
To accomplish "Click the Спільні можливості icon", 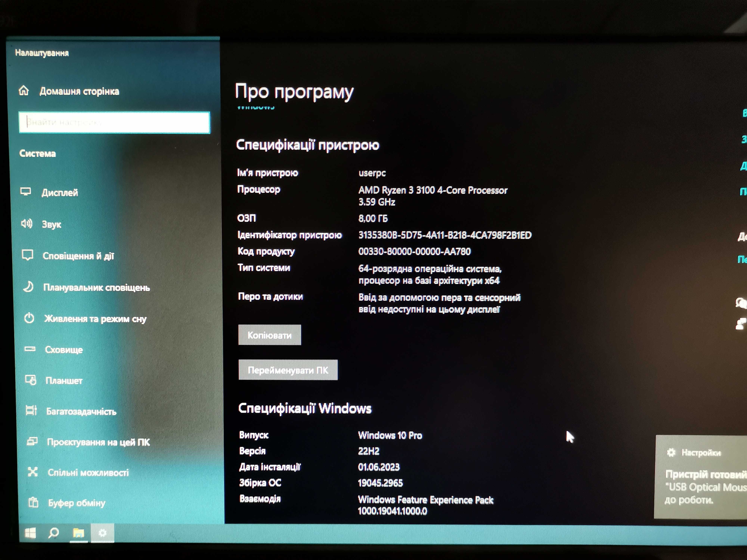I will (x=33, y=472).
